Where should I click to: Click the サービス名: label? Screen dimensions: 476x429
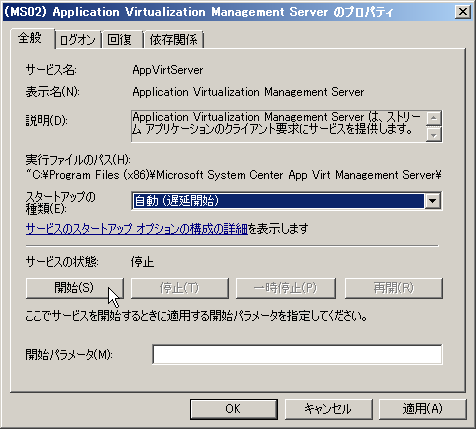pos(51,70)
